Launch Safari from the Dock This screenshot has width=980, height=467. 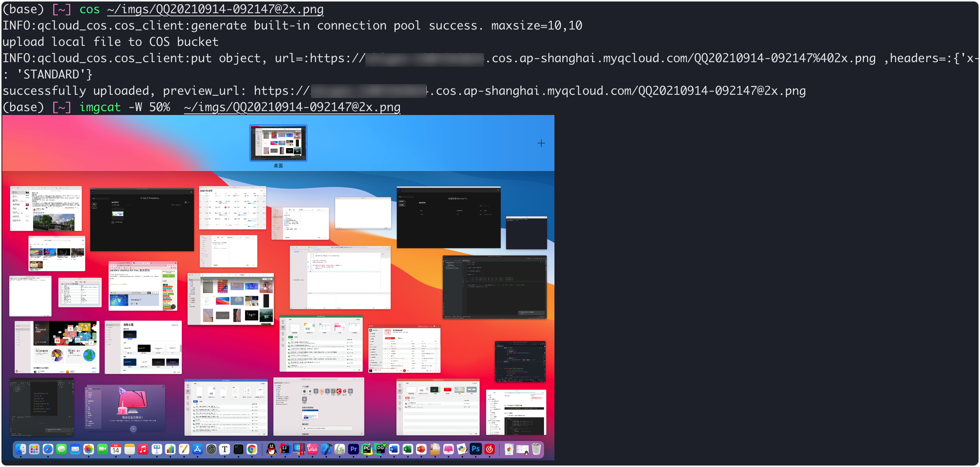click(x=48, y=450)
